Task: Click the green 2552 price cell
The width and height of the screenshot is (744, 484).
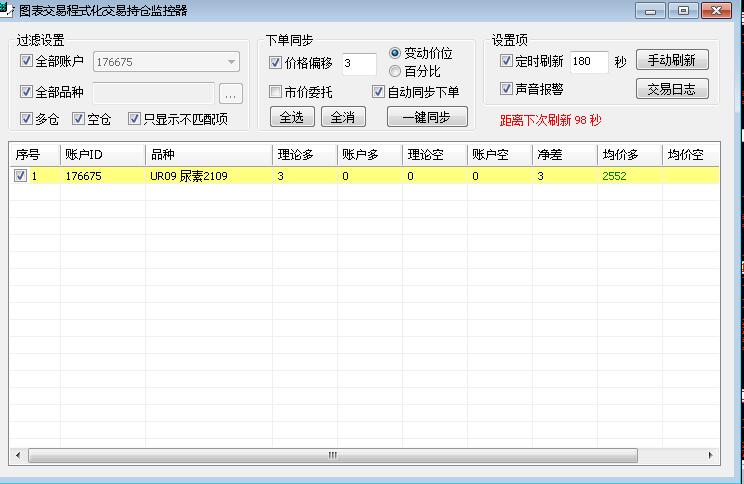Action: [630, 176]
